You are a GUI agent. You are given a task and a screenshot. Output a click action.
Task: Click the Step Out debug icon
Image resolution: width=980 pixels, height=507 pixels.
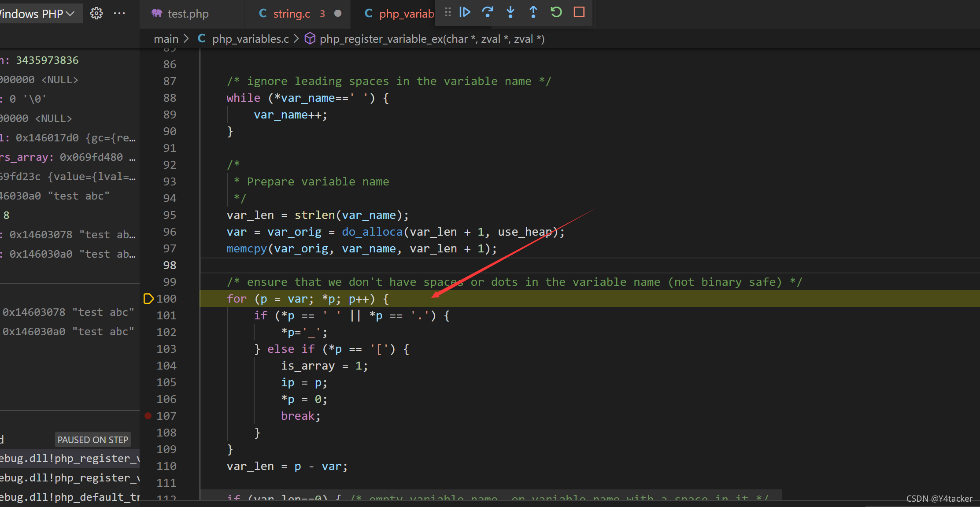533,12
